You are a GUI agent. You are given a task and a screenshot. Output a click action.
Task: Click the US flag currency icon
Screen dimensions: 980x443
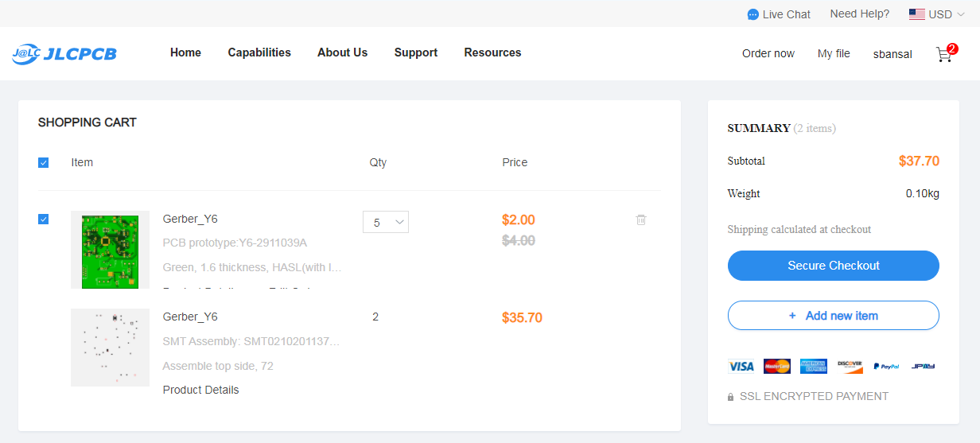click(x=916, y=14)
